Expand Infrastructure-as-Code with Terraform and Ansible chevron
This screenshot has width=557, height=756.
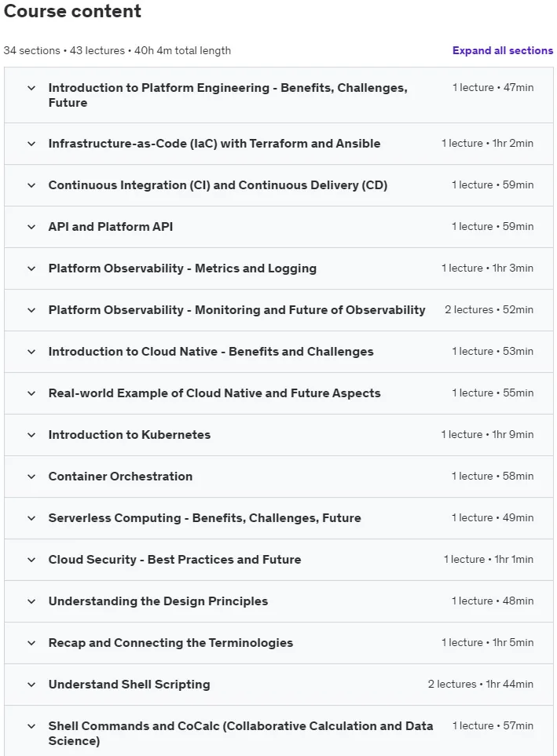tap(31, 144)
